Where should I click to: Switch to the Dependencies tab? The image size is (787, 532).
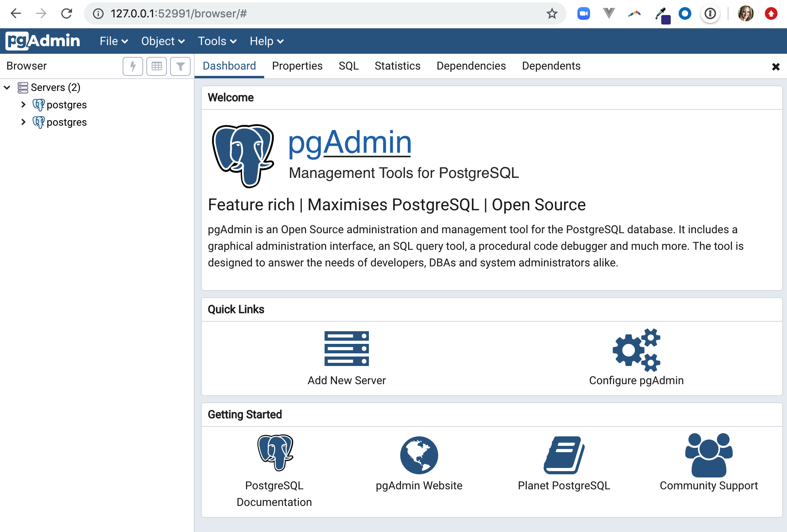pos(471,66)
